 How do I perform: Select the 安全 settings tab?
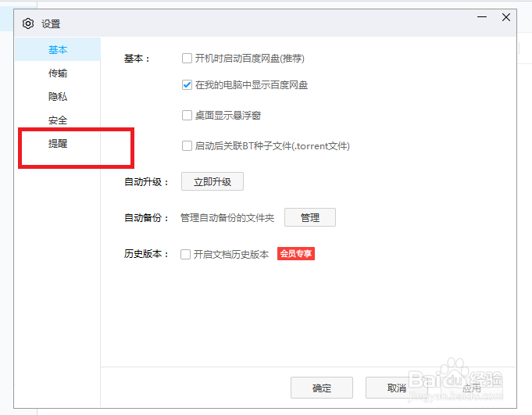(58, 120)
